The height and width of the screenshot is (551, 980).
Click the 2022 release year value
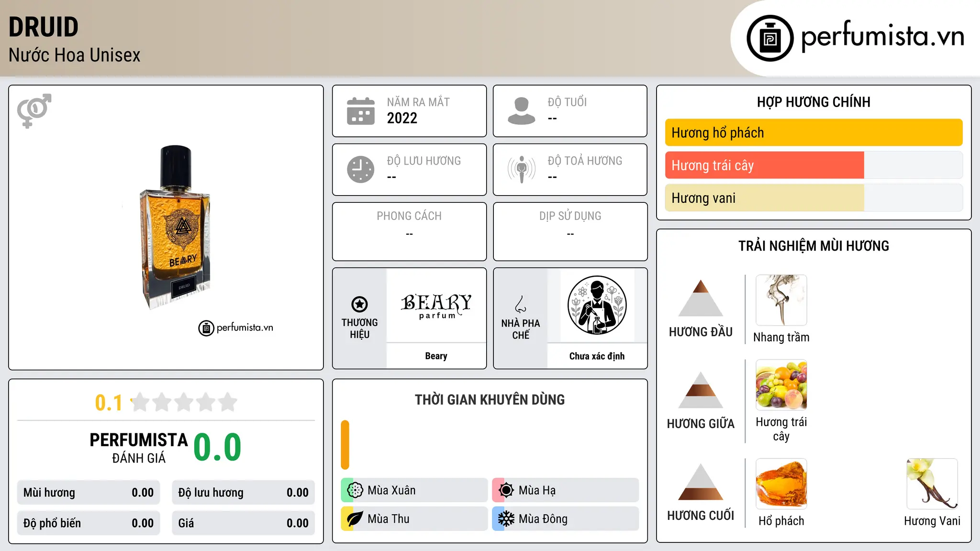tap(402, 118)
